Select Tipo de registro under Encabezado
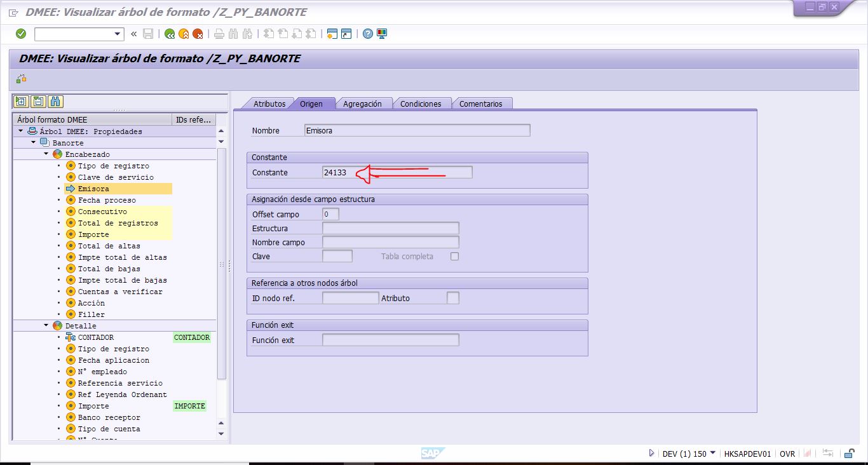This screenshot has height=465, width=868. [113, 166]
